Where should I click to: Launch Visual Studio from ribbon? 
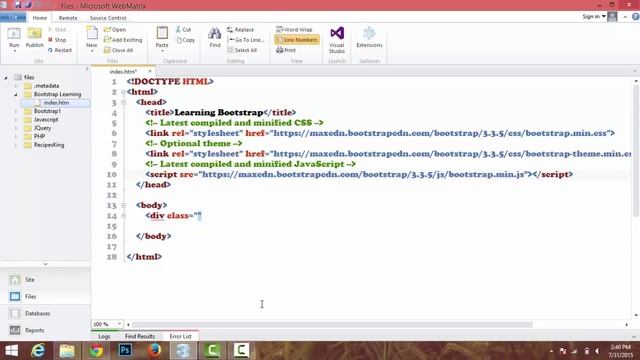tap(337, 40)
